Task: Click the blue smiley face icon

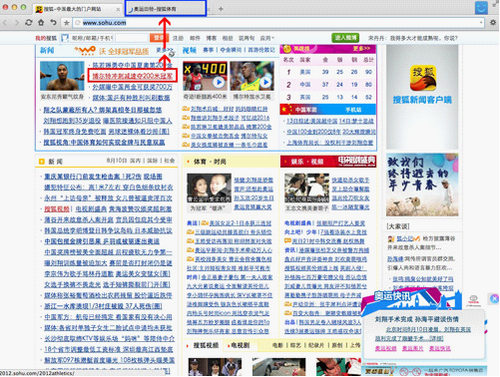Action: (481, 8)
